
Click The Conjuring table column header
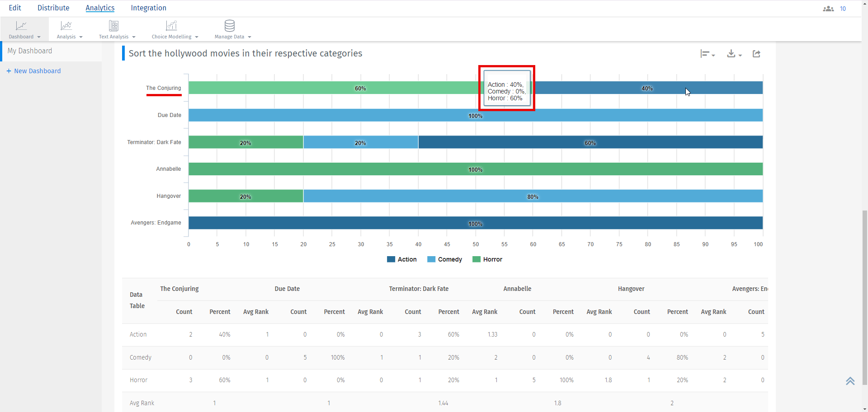[x=179, y=289]
